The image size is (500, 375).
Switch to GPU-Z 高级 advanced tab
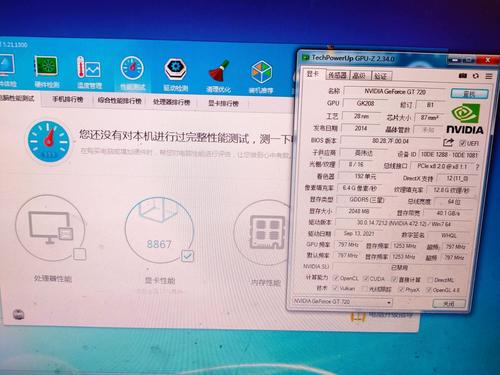(x=359, y=76)
